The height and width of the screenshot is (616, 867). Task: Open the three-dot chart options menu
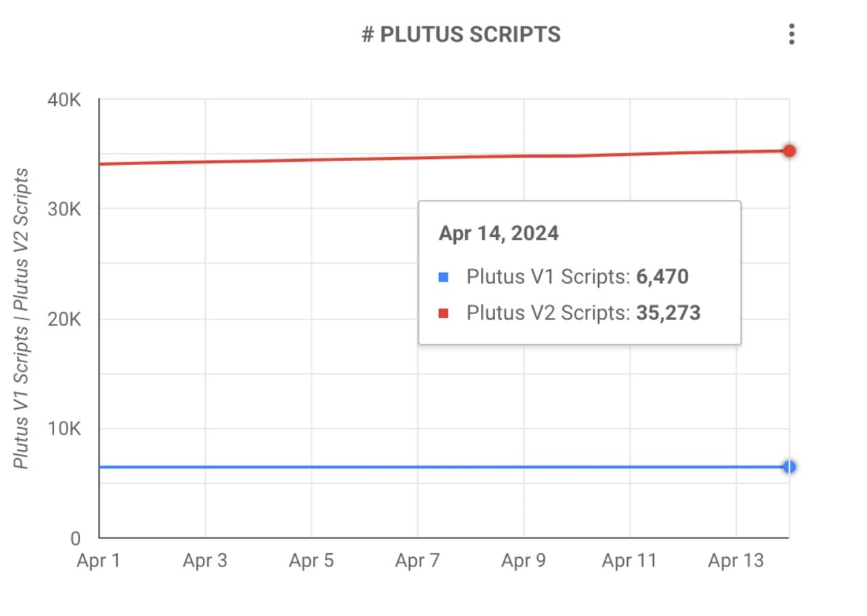791,34
